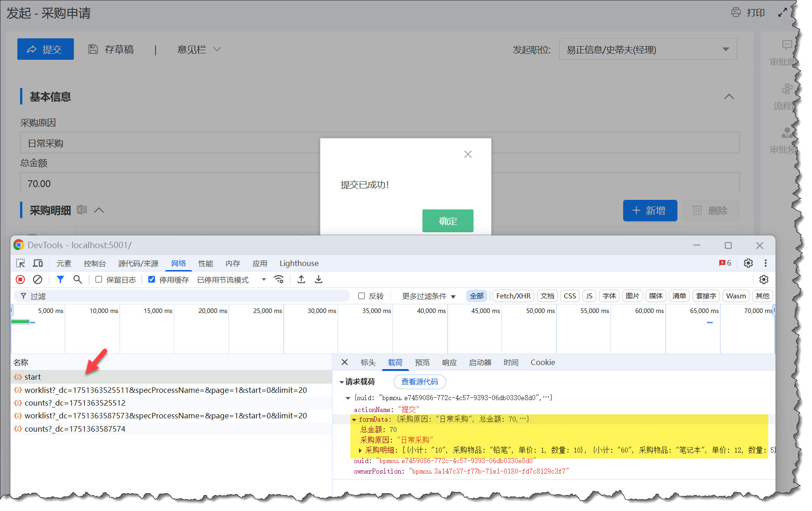812x511 pixels.
Task: Clear the network log with the clear icon
Action: tap(38, 280)
